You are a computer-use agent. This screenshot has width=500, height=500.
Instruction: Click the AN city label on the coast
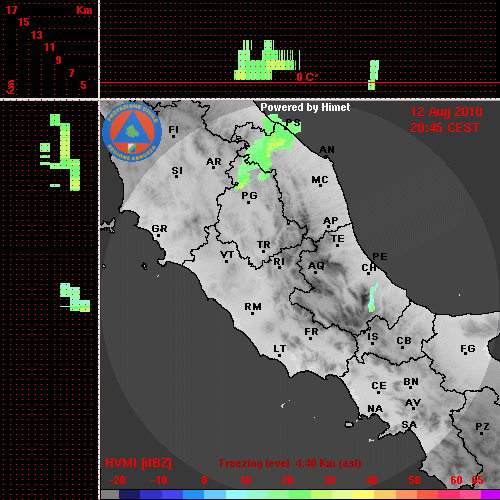[x=327, y=151]
